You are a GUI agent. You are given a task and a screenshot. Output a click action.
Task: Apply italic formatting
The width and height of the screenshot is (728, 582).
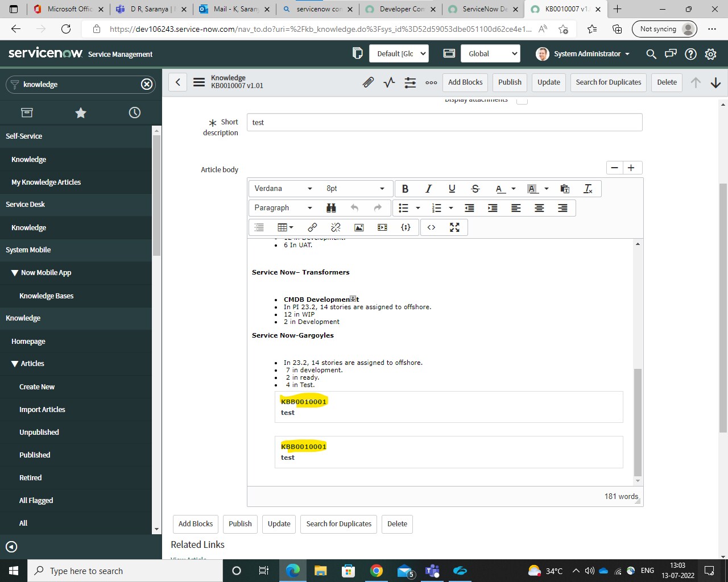(x=428, y=188)
